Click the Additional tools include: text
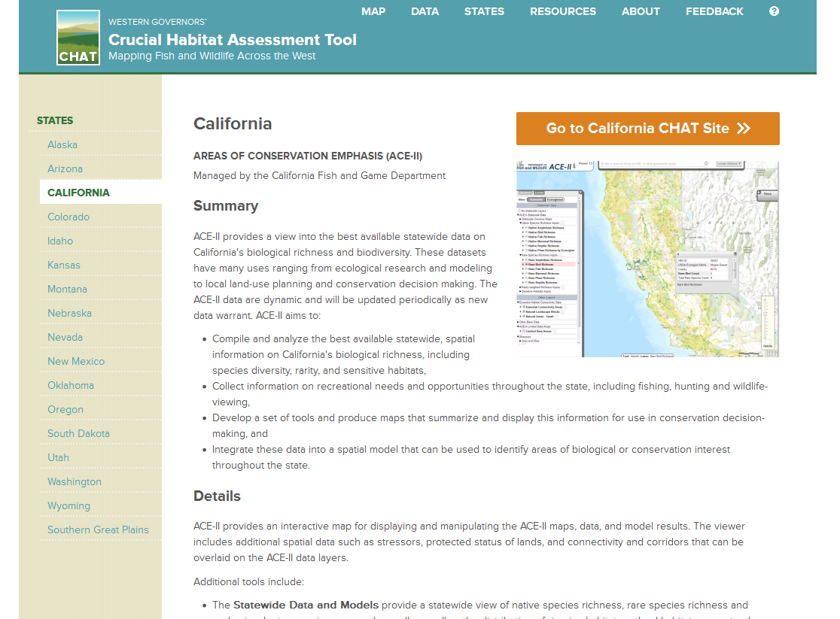The width and height of the screenshot is (840, 619). pos(248,581)
